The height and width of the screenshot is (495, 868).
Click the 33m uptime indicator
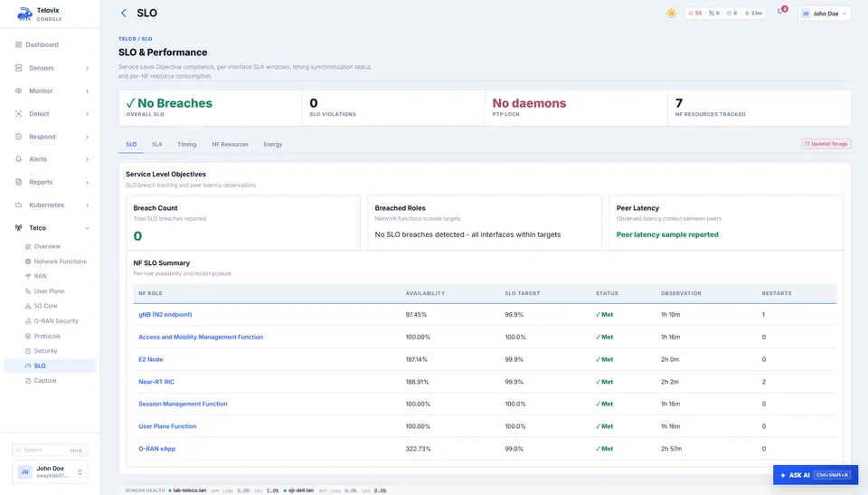753,14
